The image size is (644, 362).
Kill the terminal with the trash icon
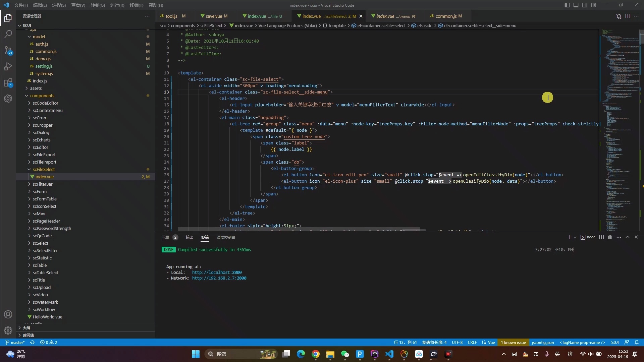(610, 237)
